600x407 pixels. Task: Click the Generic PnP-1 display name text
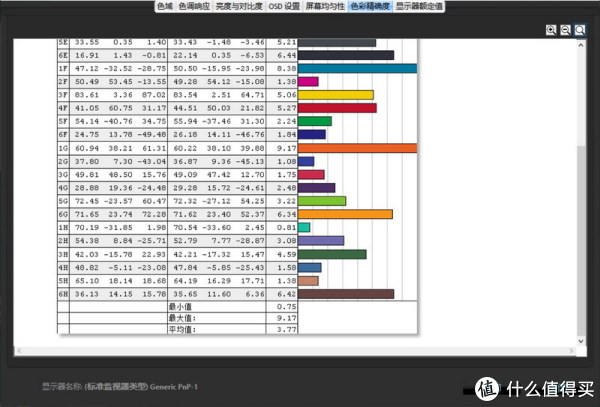(174, 387)
